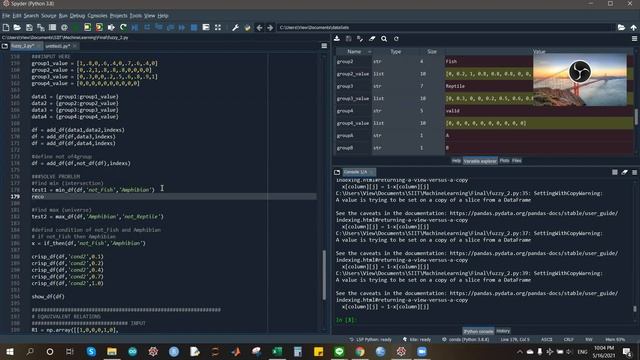Open the Run menu
The width and height of the screenshot is (640, 360).
63,16
